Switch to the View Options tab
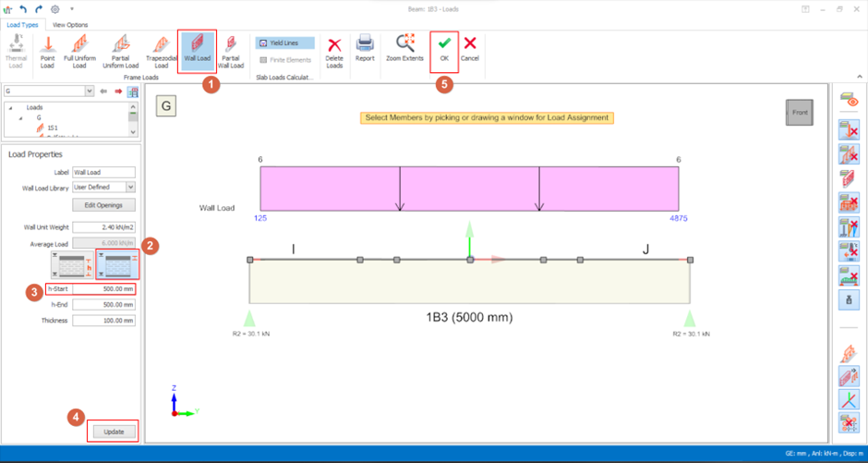Screen dimensions: 868x463 click(70, 25)
